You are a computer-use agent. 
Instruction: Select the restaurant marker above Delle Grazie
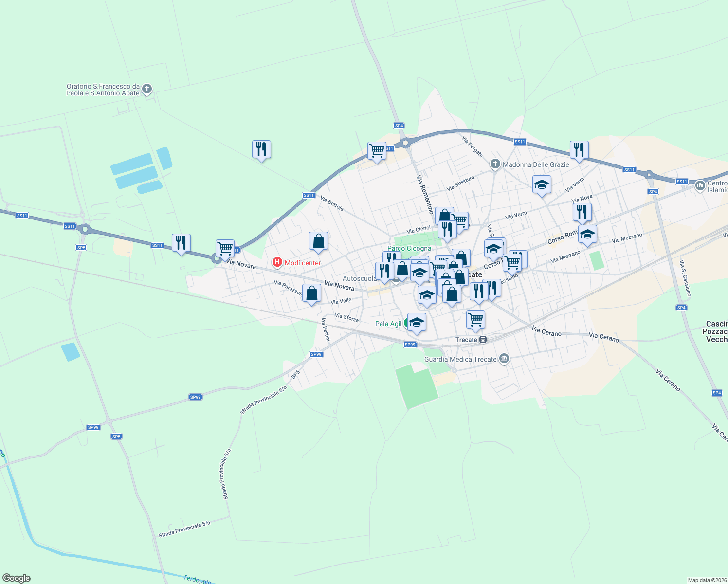pyautogui.click(x=579, y=149)
